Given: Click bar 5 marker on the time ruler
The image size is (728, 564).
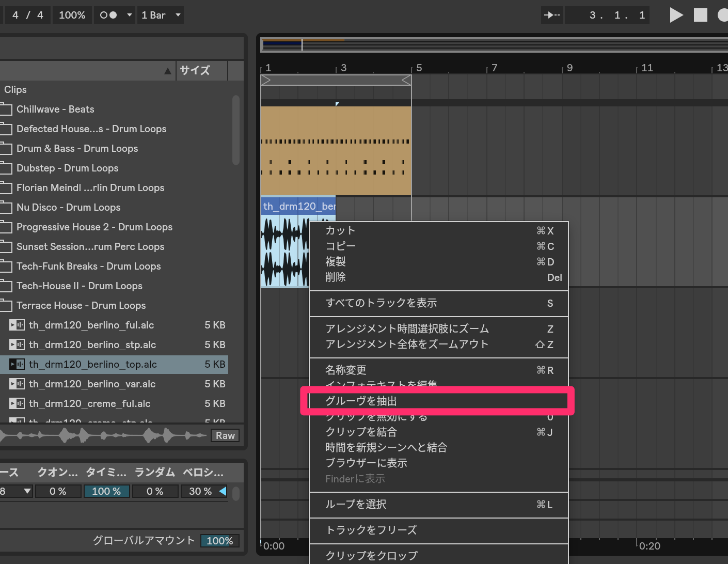Looking at the screenshot, I should 419,68.
